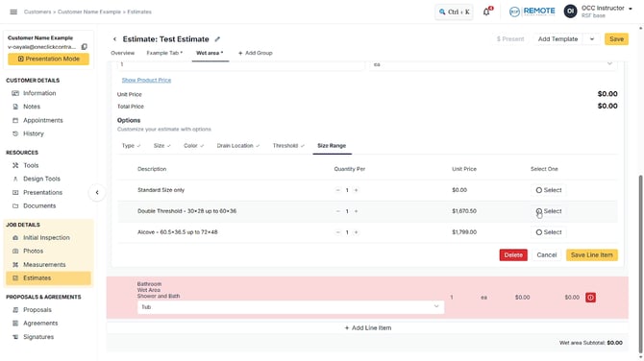Click the OI user avatar
The height and width of the screenshot is (361, 644).
click(x=570, y=12)
